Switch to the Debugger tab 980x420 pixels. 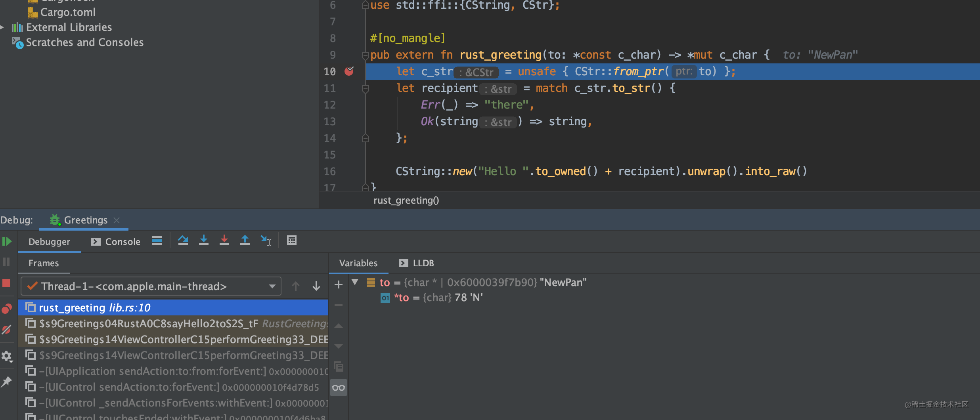(49, 242)
